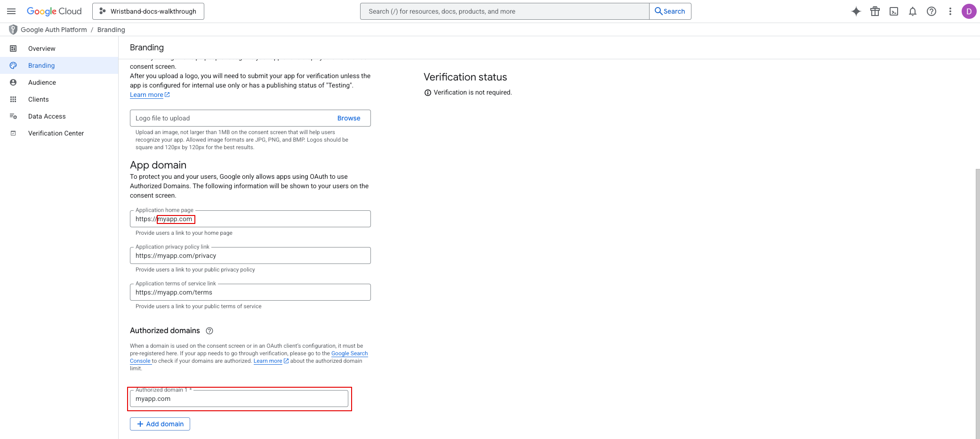Viewport: 980px width, 439px height.
Task: Click the Google Cloud logo
Action: (54, 11)
